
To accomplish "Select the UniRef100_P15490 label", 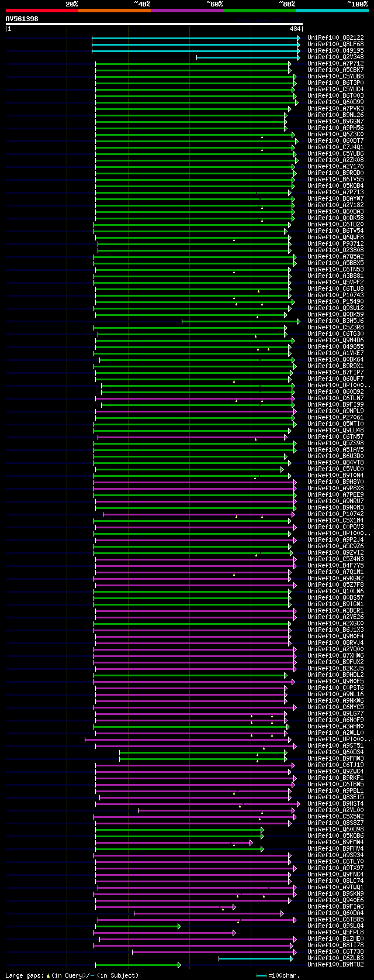I will 335,301.
